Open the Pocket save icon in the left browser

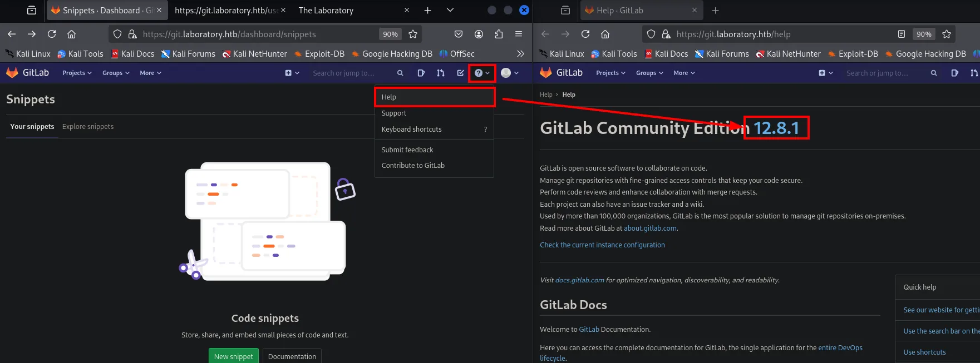[x=459, y=34]
